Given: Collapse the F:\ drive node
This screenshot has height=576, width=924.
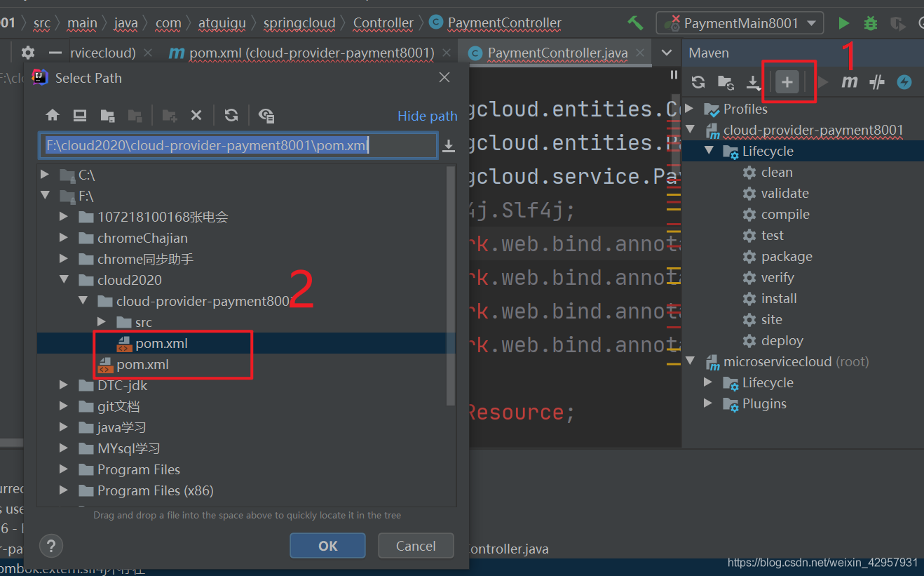Looking at the screenshot, I should tap(46, 196).
